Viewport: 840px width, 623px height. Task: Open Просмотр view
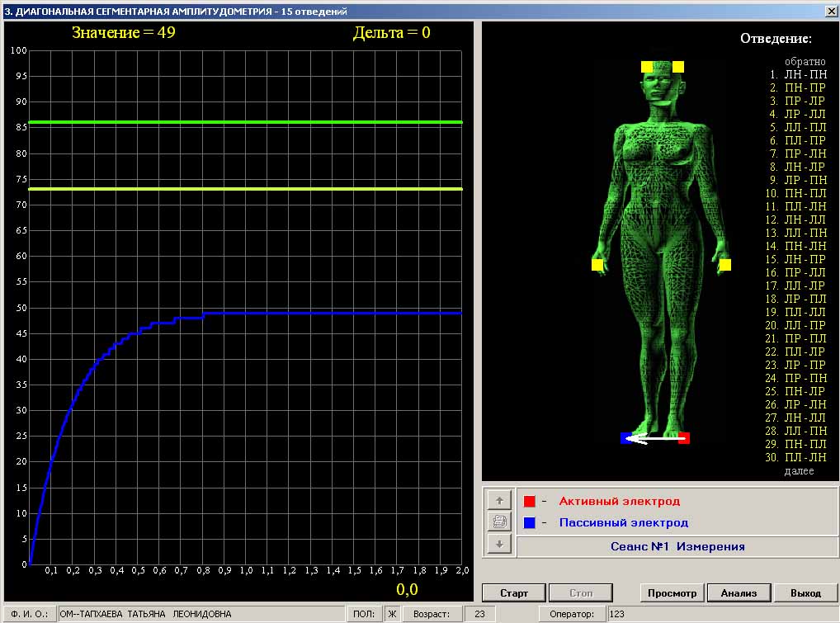tap(672, 593)
